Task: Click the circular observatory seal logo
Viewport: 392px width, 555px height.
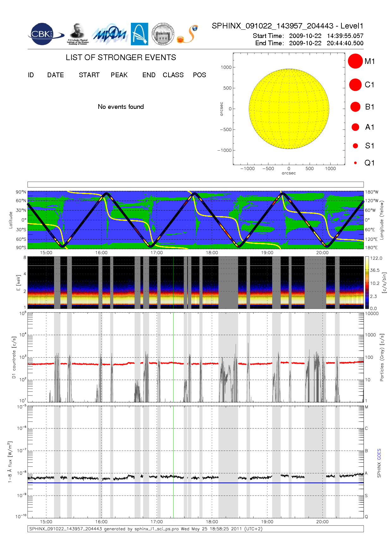Action: pos(163,34)
